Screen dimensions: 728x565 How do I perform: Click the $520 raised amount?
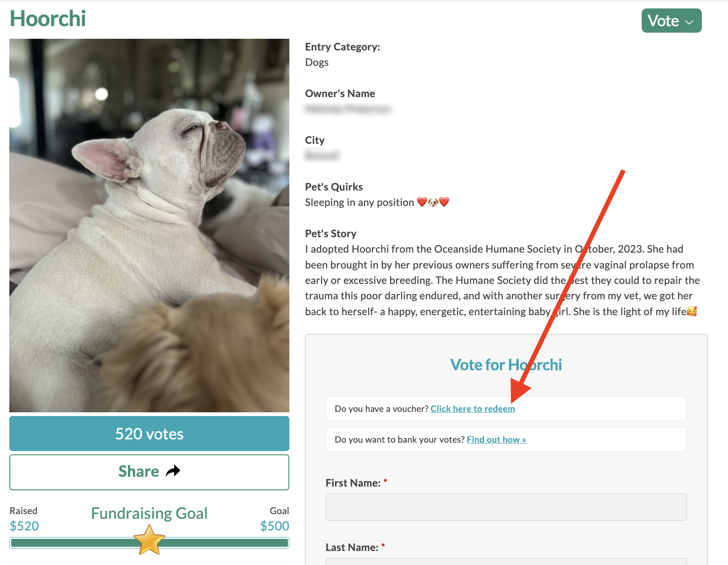point(24,526)
